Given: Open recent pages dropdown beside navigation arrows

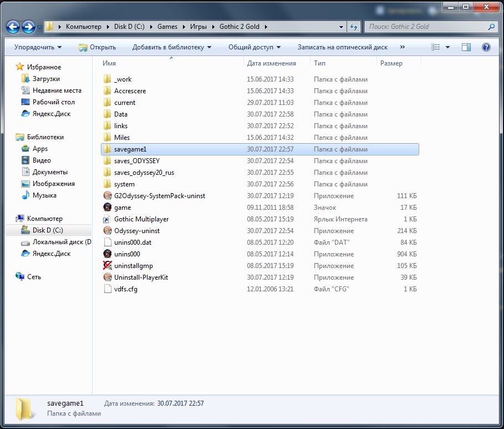Looking at the screenshot, I should click(x=39, y=27).
